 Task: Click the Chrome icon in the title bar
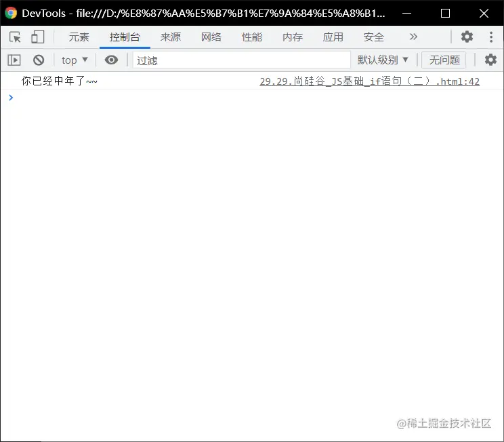click(x=11, y=13)
